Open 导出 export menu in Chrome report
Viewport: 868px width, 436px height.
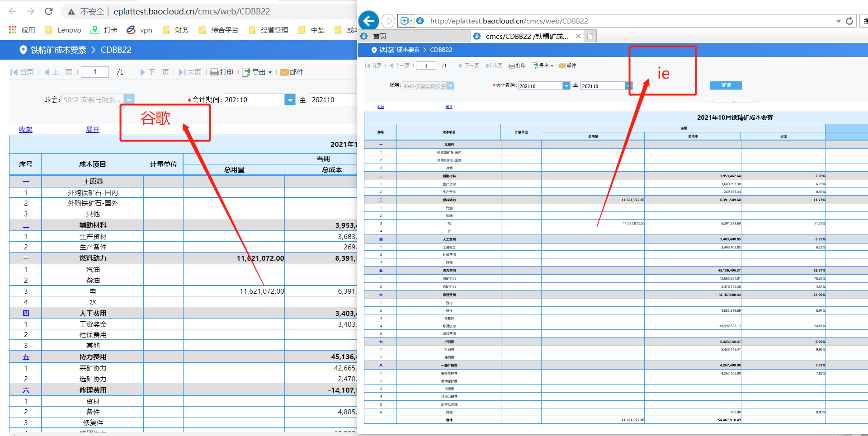pyautogui.click(x=257, y=72)
